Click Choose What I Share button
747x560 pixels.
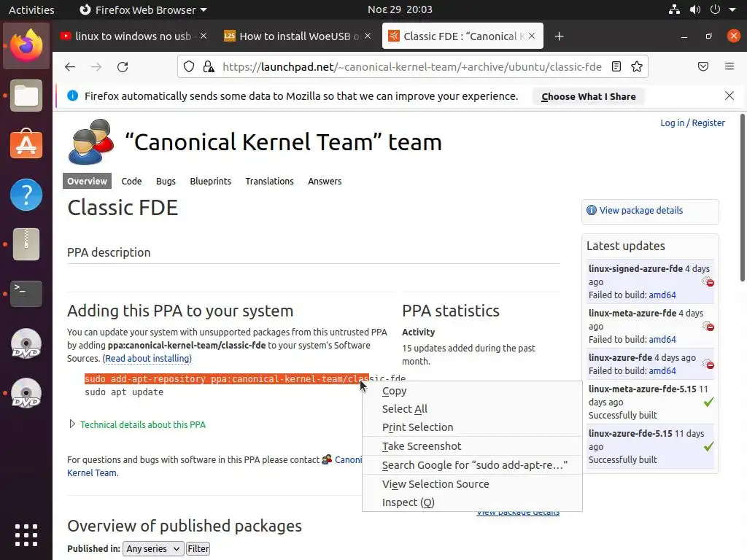(x=588, y=96)
